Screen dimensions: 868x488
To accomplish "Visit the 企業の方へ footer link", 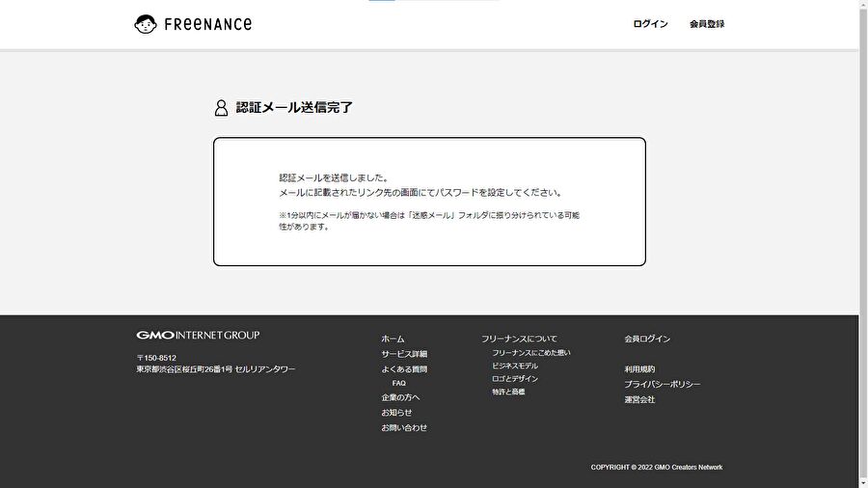I will coord(400,397).
